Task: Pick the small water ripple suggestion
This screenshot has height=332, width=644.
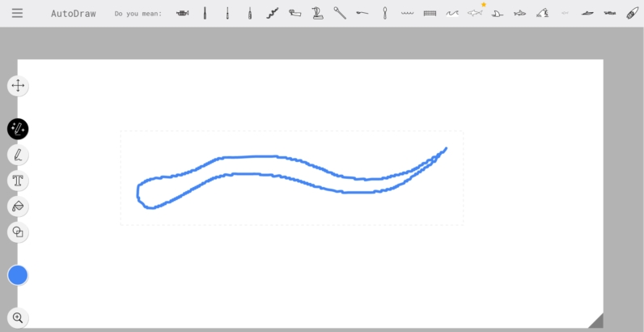Action: (408, 13)
